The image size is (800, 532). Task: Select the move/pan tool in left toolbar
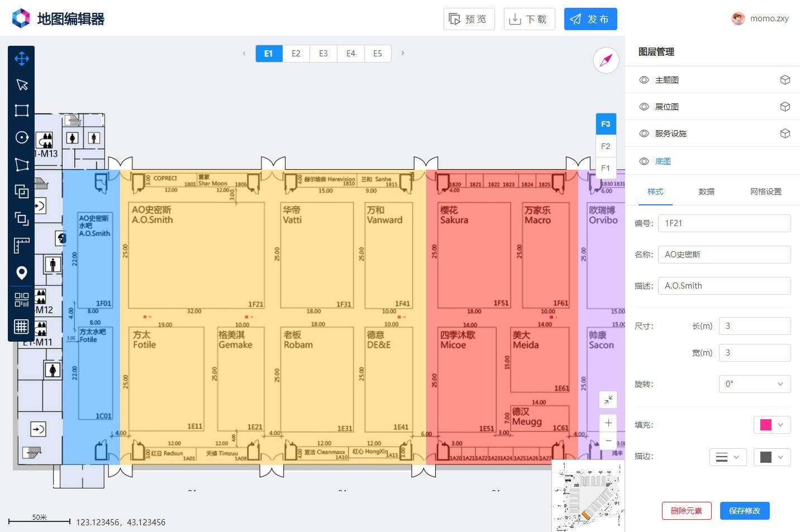pos(22,59)
